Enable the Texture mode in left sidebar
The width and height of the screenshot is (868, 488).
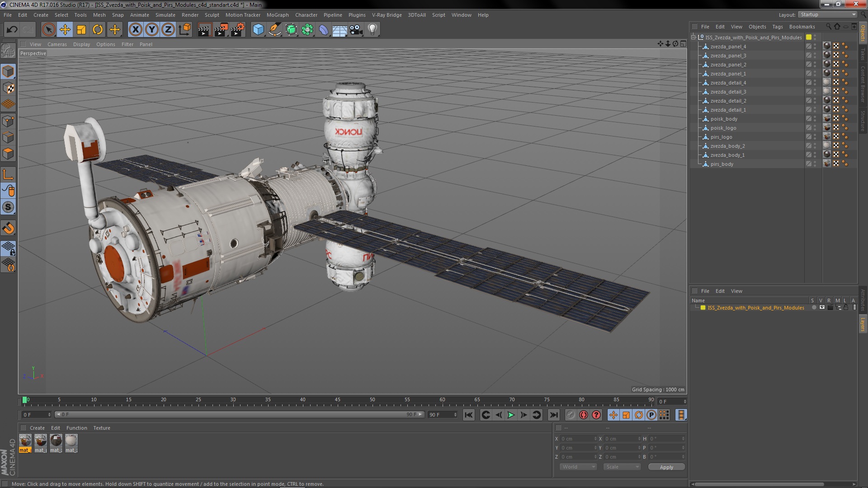point(8,88)
